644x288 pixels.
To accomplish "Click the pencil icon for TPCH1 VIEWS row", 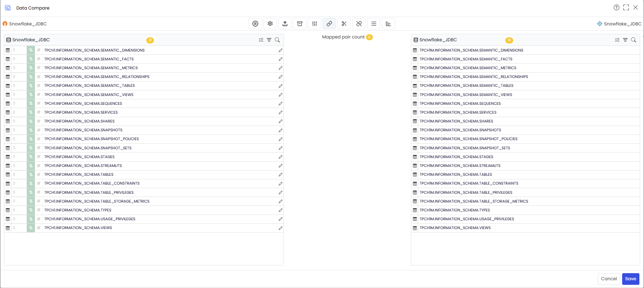I will [x=280, y=228].
